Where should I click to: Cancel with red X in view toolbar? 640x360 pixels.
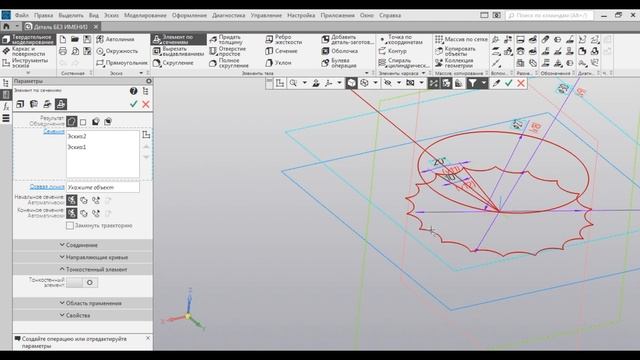coord(521,83)
